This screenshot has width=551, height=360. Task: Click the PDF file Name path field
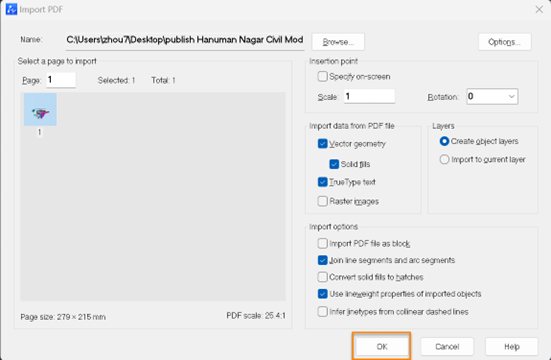coord(185,40)
